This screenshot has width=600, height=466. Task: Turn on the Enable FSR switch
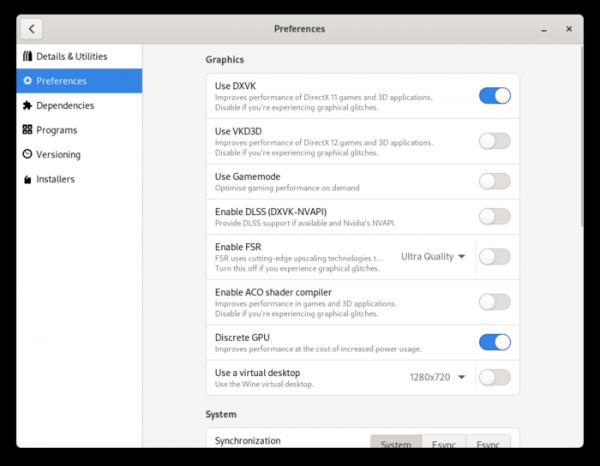pos(494,256)
